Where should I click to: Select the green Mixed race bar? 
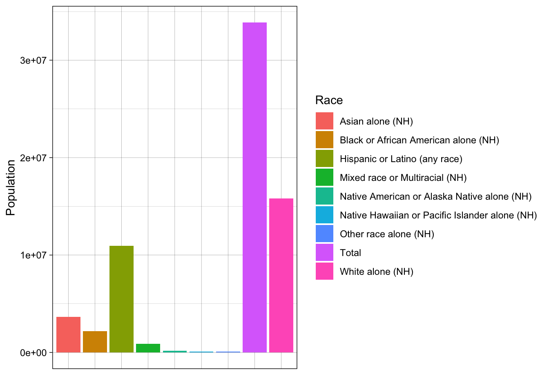pos(148,348)
